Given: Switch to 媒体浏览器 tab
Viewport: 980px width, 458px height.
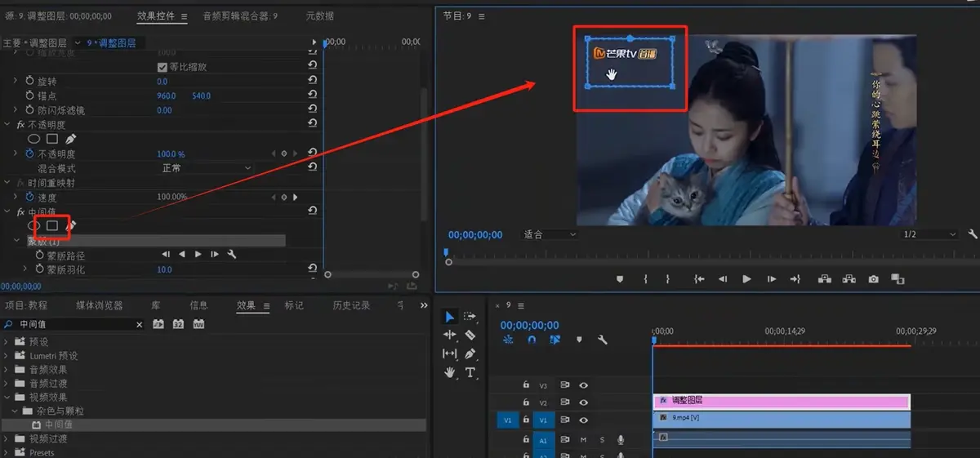Looking at the screenshot, I should 100,305.
